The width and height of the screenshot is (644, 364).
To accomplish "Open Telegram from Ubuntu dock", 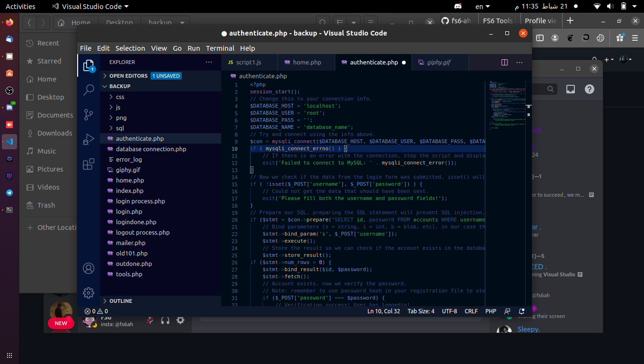I will [9, 193].
